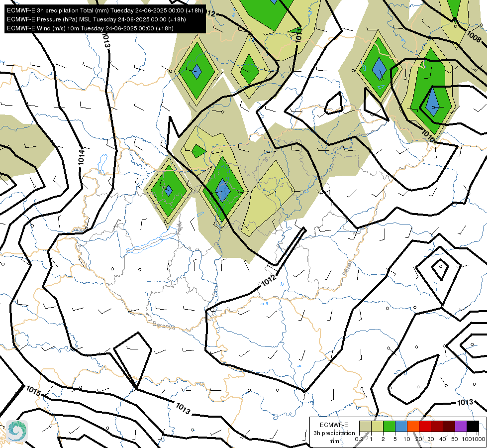Select the title line for 3h precipitation Total
487x448 pixels.
(x=105, y=10)
